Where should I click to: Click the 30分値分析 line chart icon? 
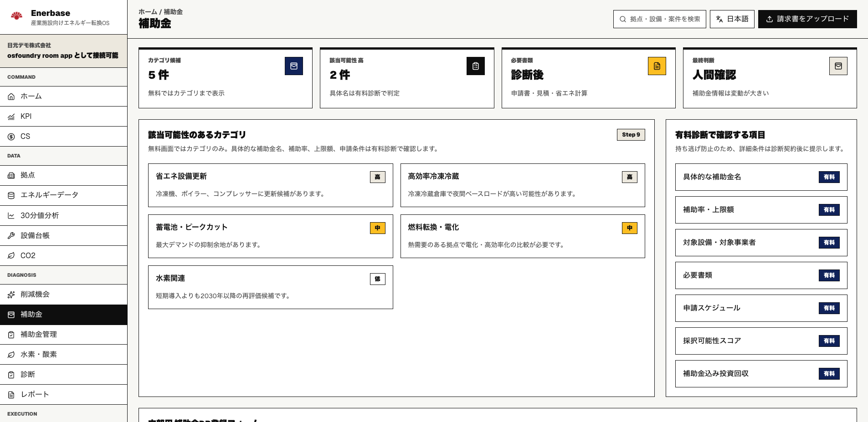coord(11,216)
